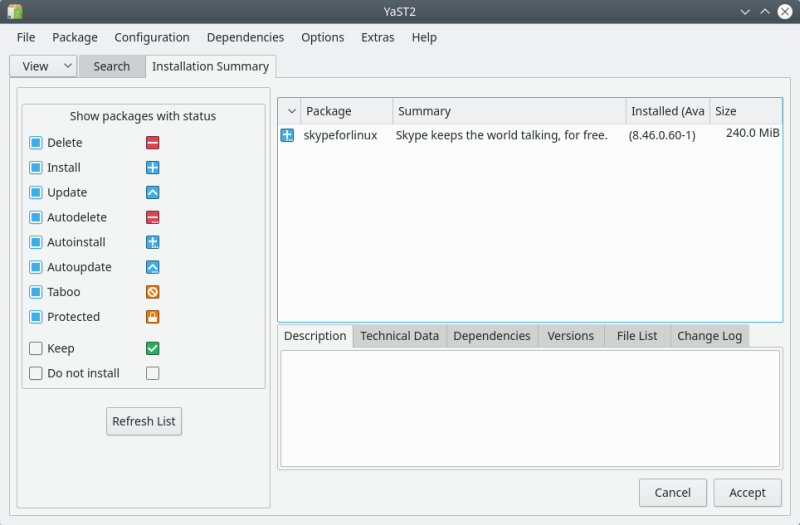
Task: Click the skypeforlinux install status icon
Action: tap(287, 135)
